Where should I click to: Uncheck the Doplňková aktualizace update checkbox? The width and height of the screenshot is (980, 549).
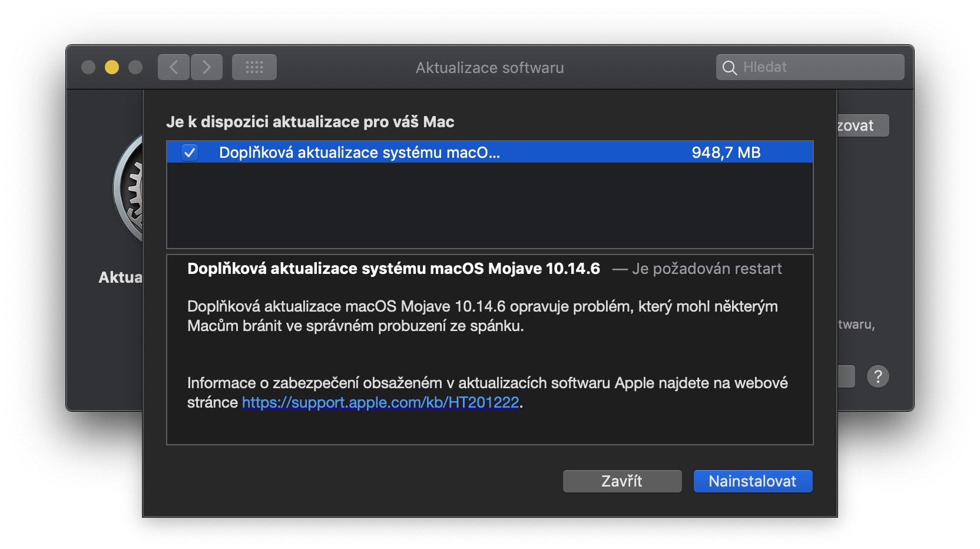click(x=190, y=153)
